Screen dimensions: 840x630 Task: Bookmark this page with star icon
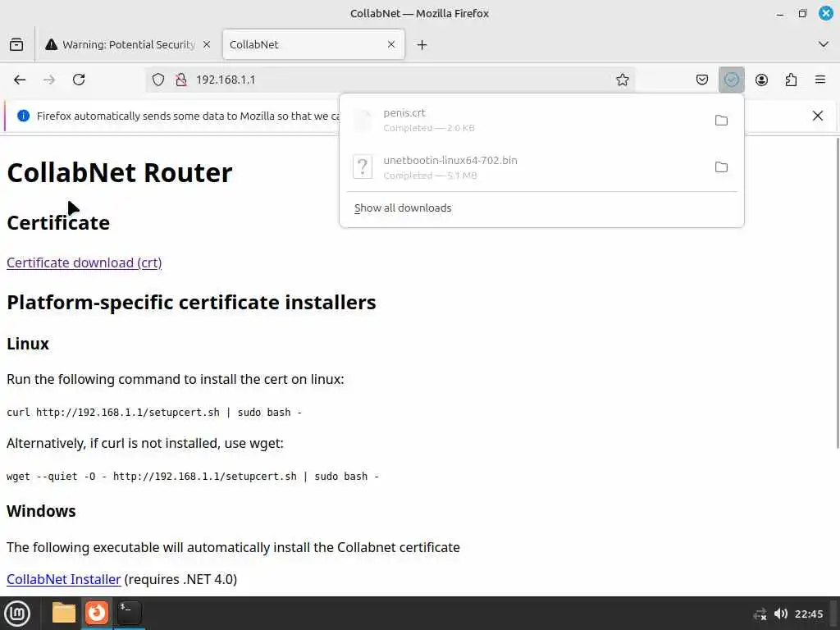[622, 80]
